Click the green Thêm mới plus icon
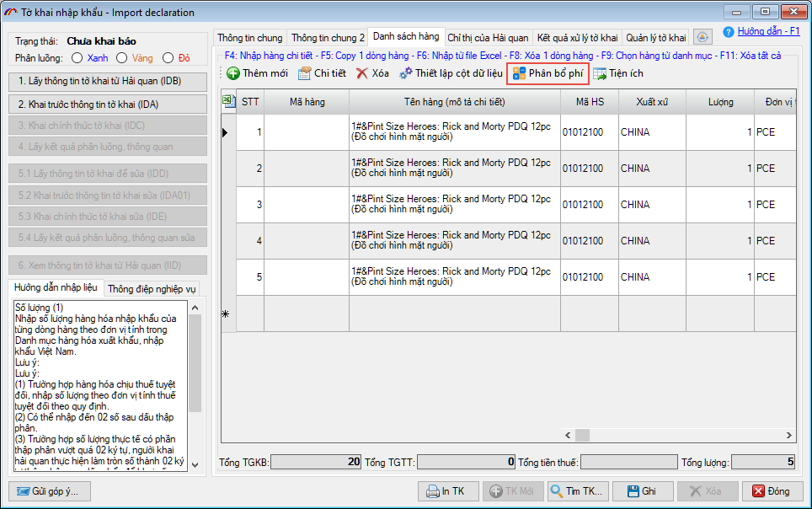 pyautogui.click(x=233, y=73)
